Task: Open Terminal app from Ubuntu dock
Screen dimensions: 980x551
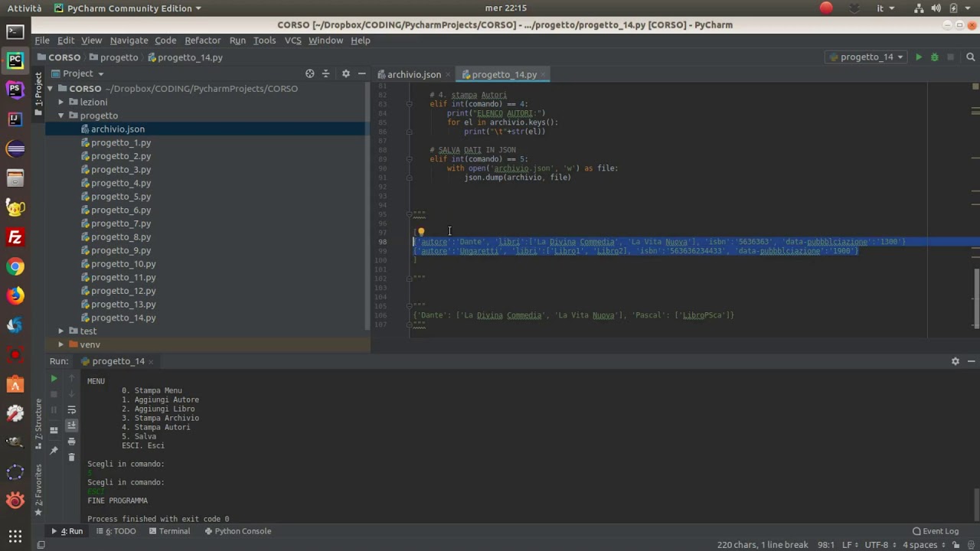Action: point(15,32)
